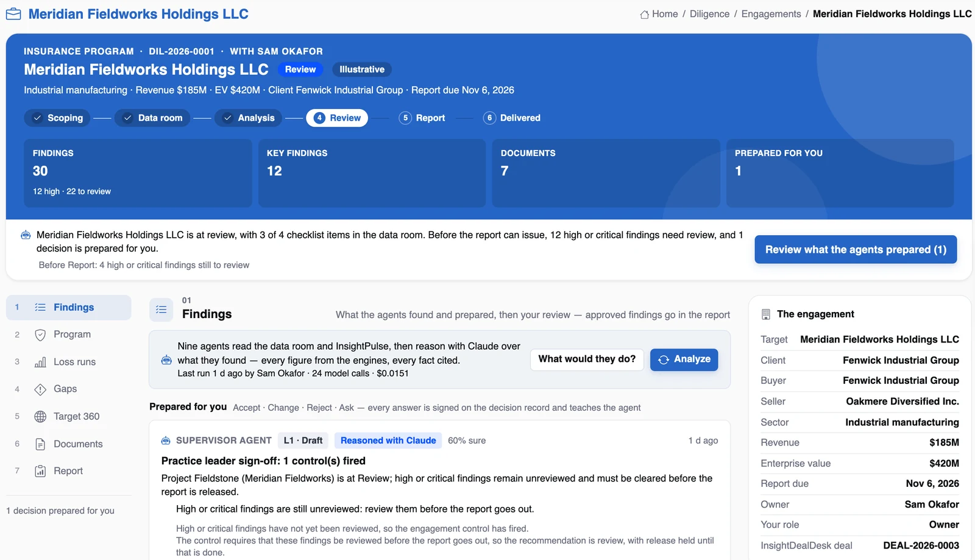Screen dimensions: 975x560
Task: Open Target 360 globe icon
Action: coord(40,416)
